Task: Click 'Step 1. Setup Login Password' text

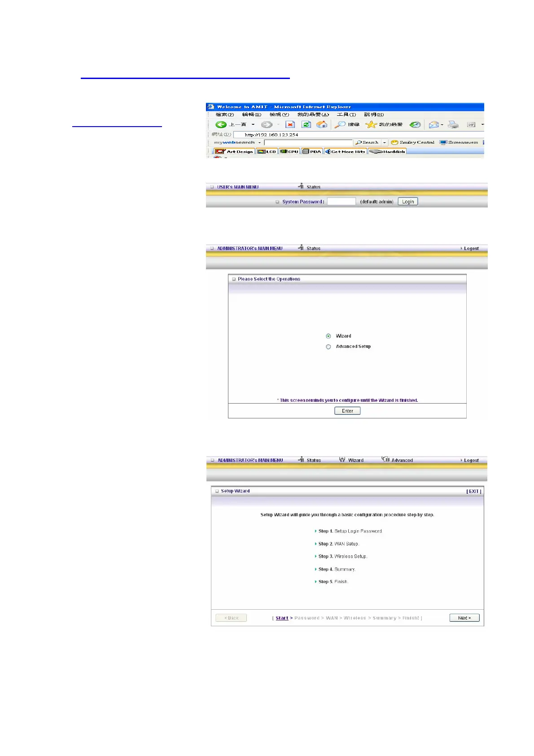Action: (350, 531)
